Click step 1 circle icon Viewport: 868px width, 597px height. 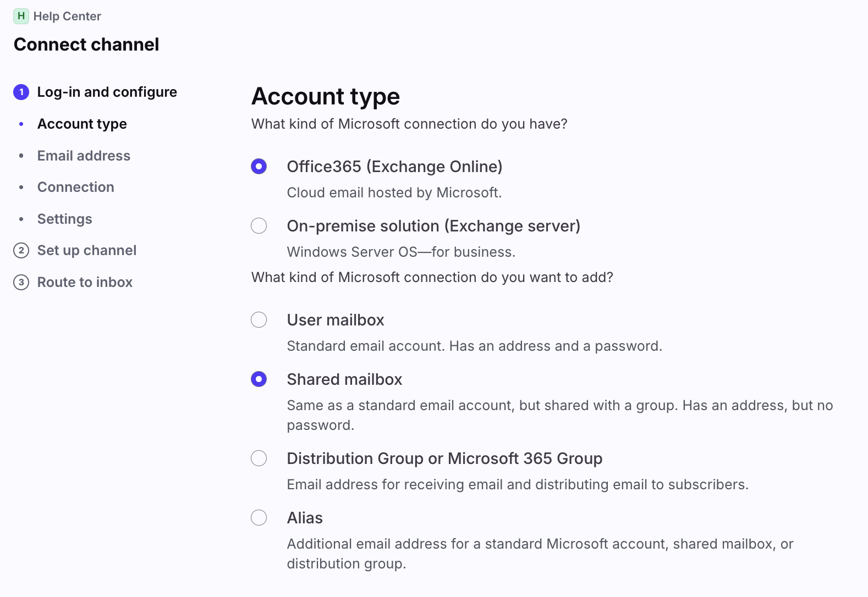tap(21, 92)
